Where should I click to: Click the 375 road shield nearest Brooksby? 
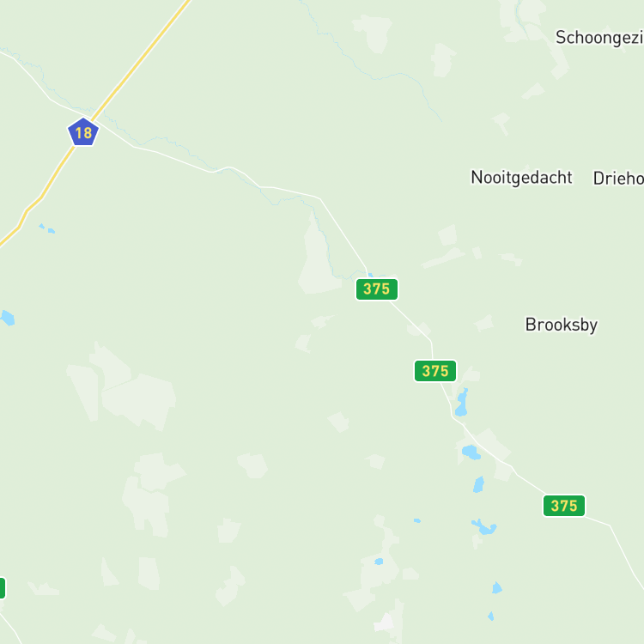(435, 371)
